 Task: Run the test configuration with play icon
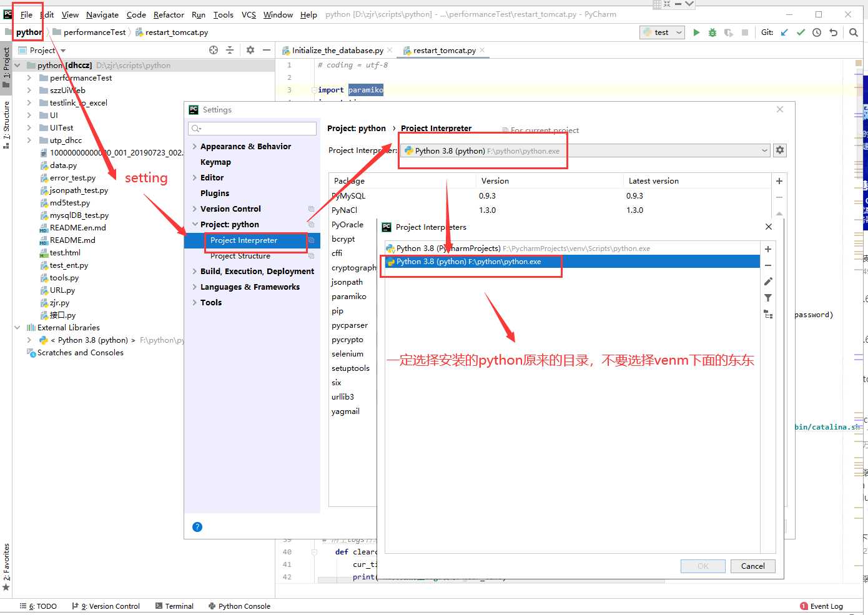[696, 32]
